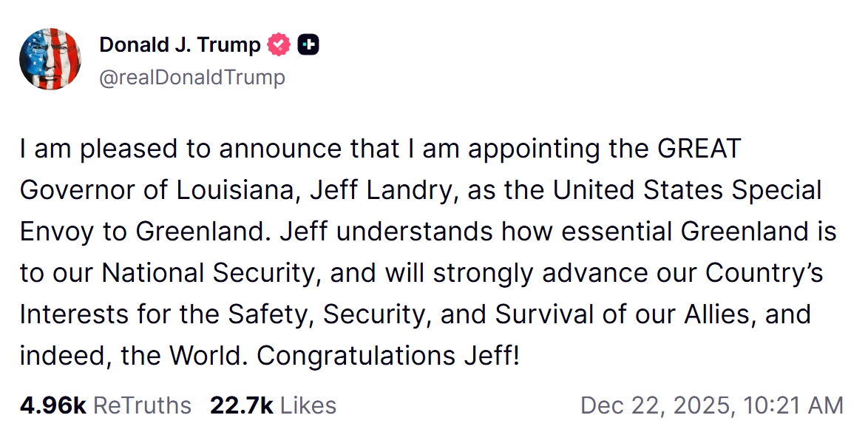
Task: Click the word Allies in the post
Action: [719, 315]
